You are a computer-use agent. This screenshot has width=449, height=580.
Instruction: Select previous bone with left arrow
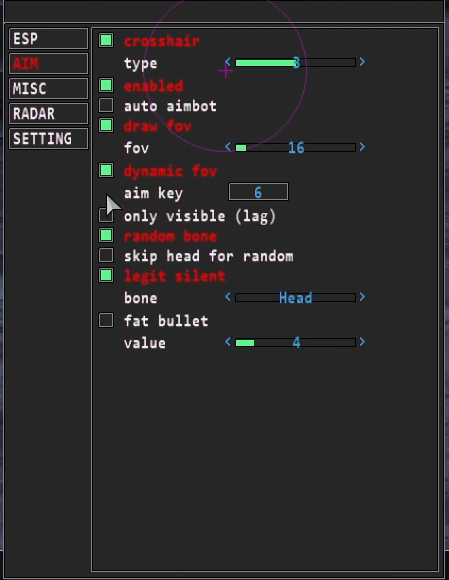228,297
